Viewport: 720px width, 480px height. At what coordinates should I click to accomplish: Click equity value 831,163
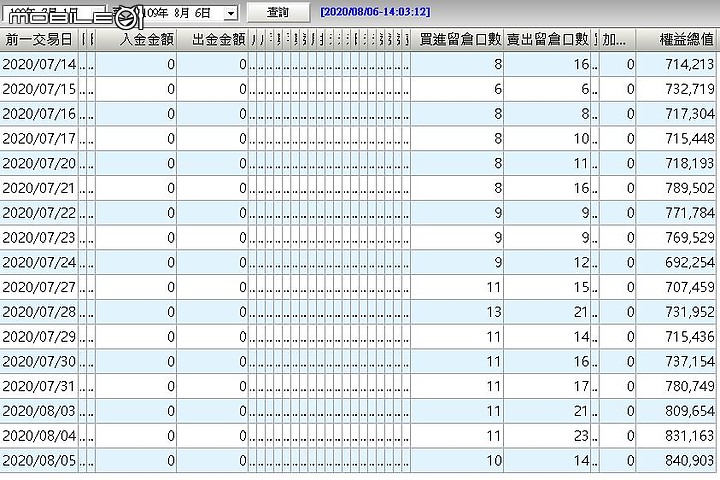(x=690, y=436)
